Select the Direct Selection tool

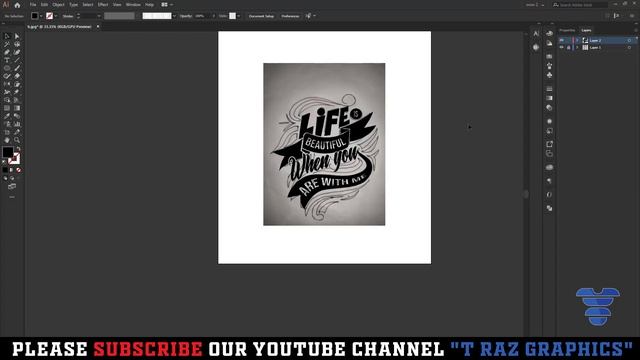pyautogui.click(x=17, y=36)
